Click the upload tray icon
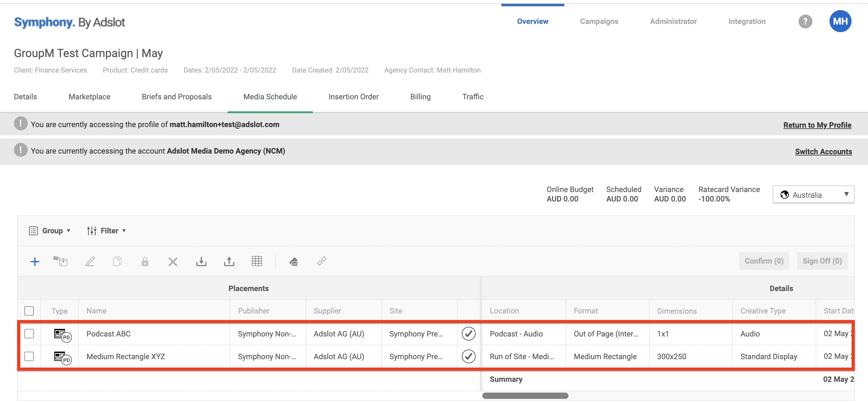The image size is (868, 403). [x=229, y=261]
